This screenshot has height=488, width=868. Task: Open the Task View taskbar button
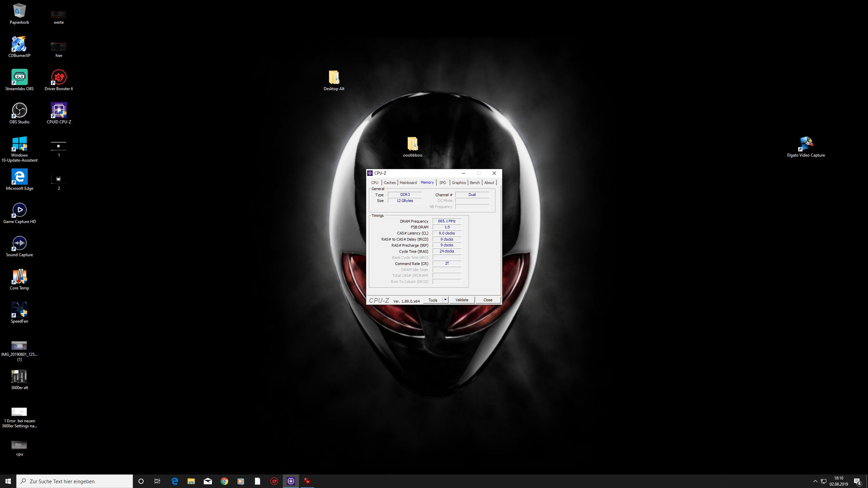point(157,481)
